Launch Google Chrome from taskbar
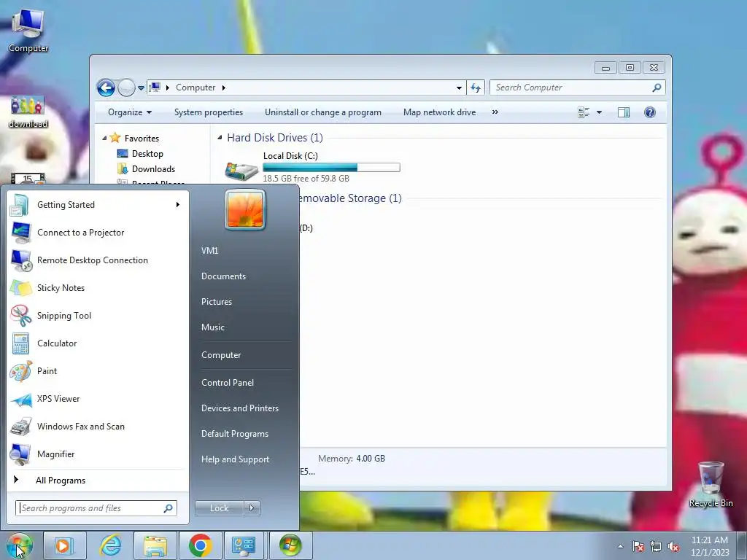This screenshot has height=560, width=747. 200,545
